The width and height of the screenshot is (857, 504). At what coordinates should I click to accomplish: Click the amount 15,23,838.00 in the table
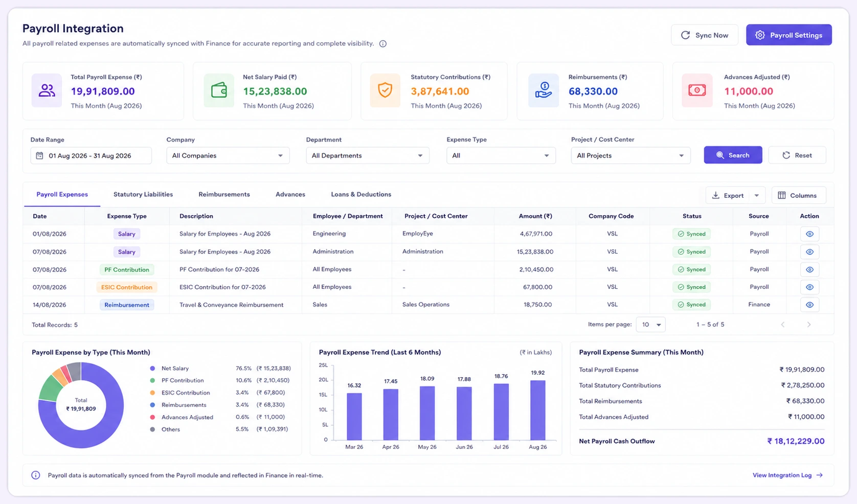[x=534, y=252]
